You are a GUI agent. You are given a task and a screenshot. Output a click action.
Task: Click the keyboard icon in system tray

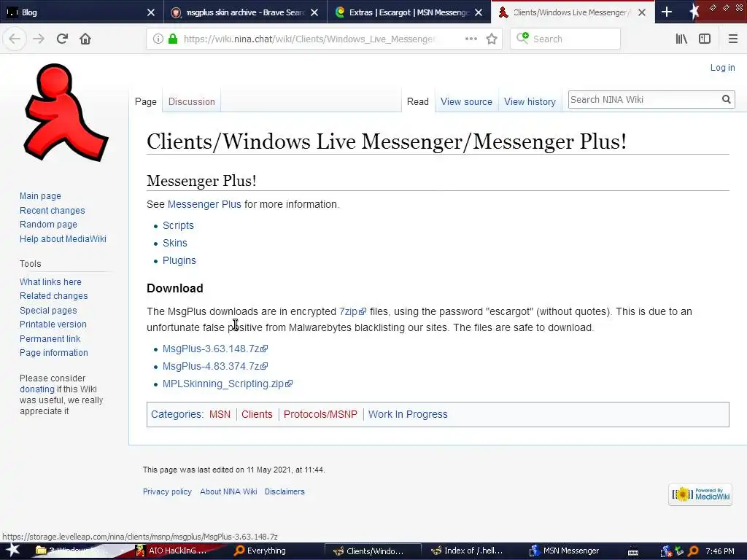pyautogui.click(x=632, y=552)
